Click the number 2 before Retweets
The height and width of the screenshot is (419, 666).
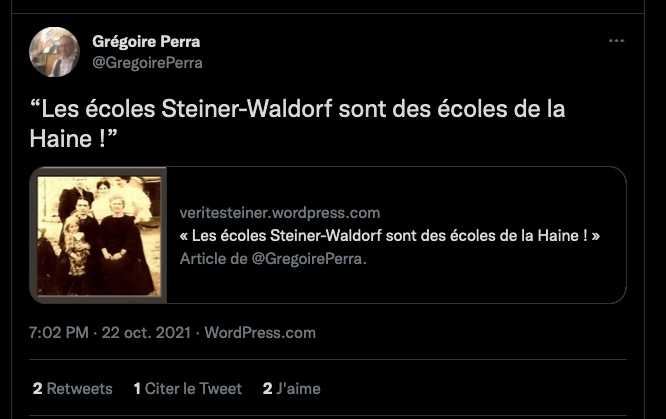point(37,388)
